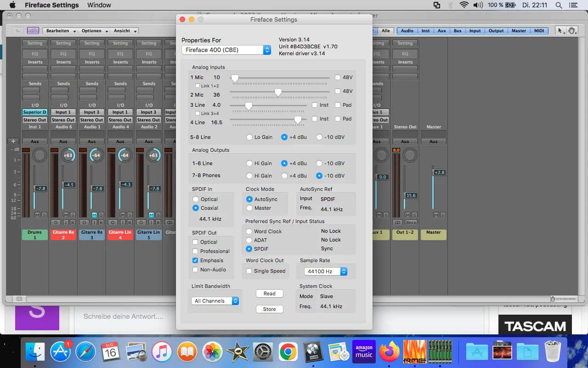Click the Superior D instrument slot
This screenshot has height=368, width=588.
[x=35, y=112]
